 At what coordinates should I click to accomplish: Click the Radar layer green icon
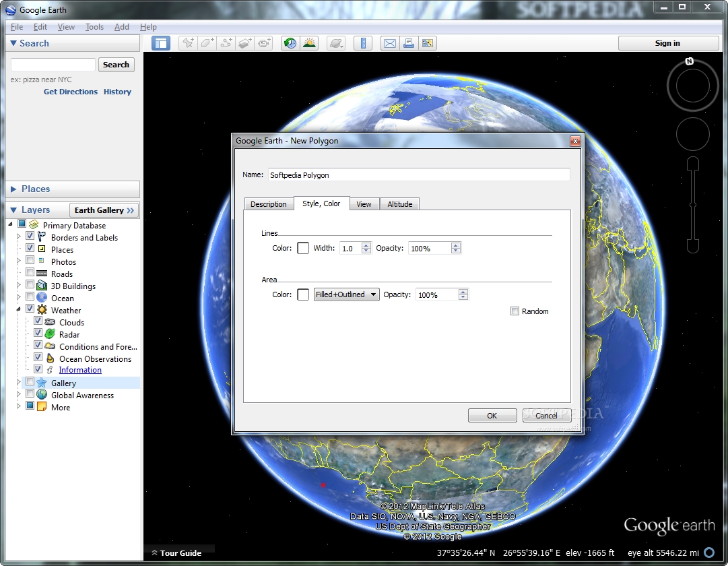(50, 334)
